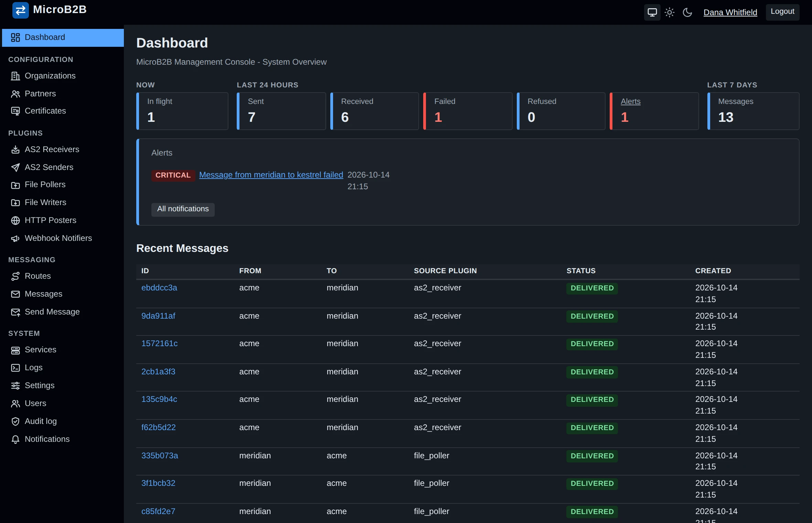Screen dimensions: 812x523
Task: Click the File Writers folder icon
Action: pyautogui.click(x=15, y=203)
